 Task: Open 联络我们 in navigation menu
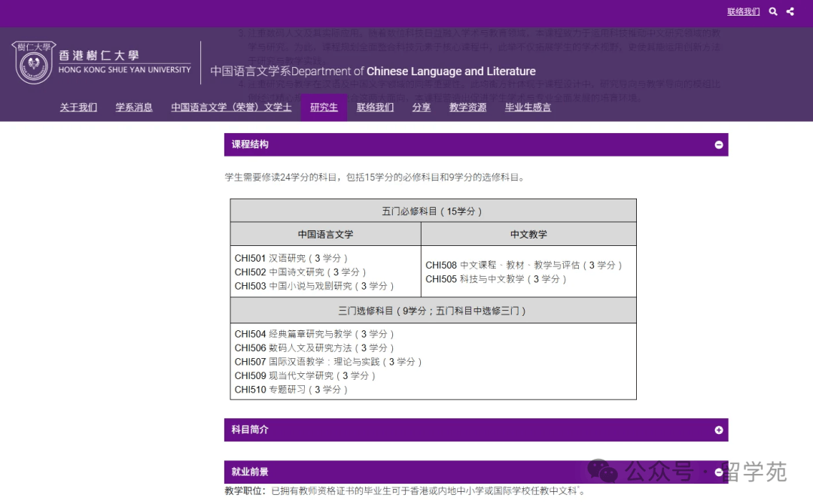(375, 108)
